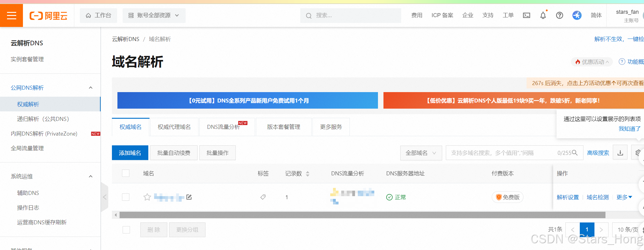Click the horizontal table scrollbar
The width and height of the screenshot is (644, 250).
pos(362,215)
